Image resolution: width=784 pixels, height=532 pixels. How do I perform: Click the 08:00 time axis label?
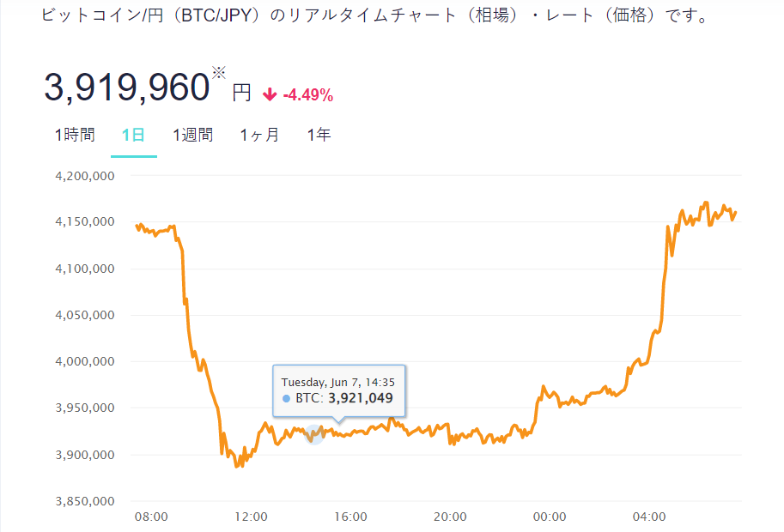point(152,517)
